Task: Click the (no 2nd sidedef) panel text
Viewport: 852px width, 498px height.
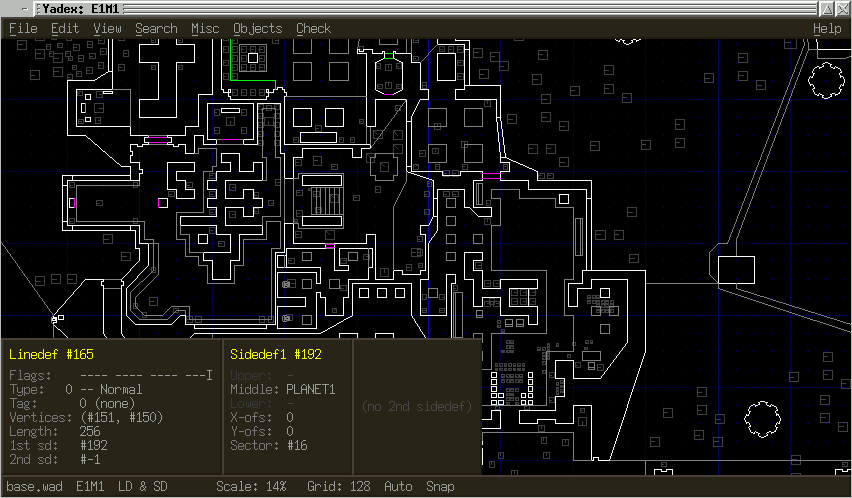Action: coord(417,407)
